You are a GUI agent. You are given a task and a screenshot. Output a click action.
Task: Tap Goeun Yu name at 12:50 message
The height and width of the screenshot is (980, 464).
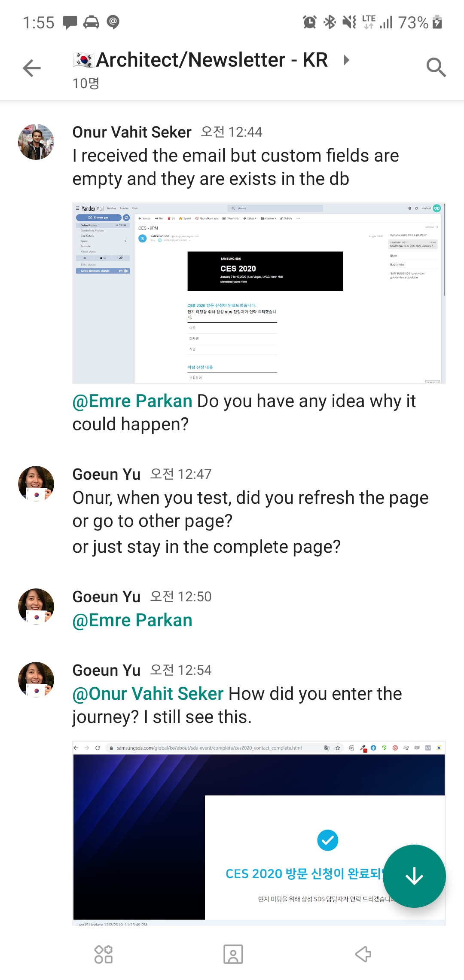point(107,597)
